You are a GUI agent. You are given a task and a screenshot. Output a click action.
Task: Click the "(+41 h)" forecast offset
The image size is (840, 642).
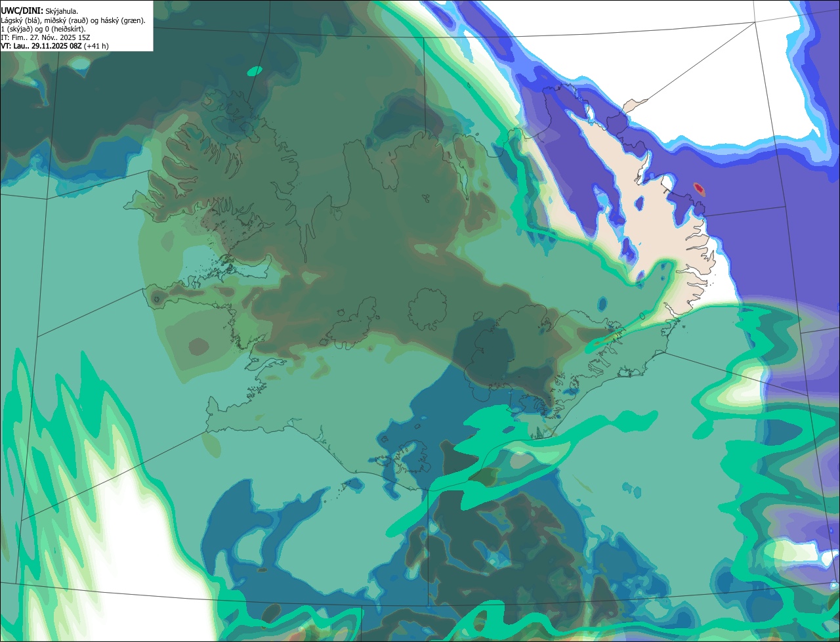pos(96,46)
